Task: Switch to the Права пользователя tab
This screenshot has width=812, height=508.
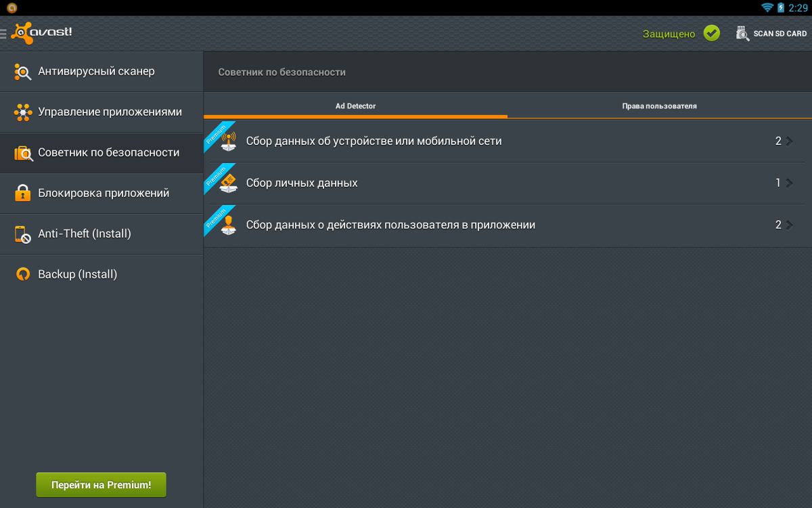Action: coord(660,106)
